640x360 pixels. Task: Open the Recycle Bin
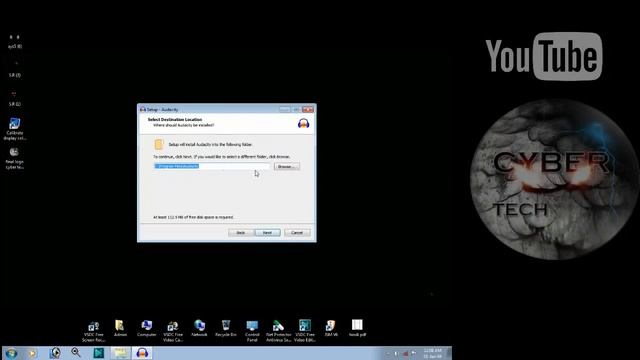[x=226, y=328]
